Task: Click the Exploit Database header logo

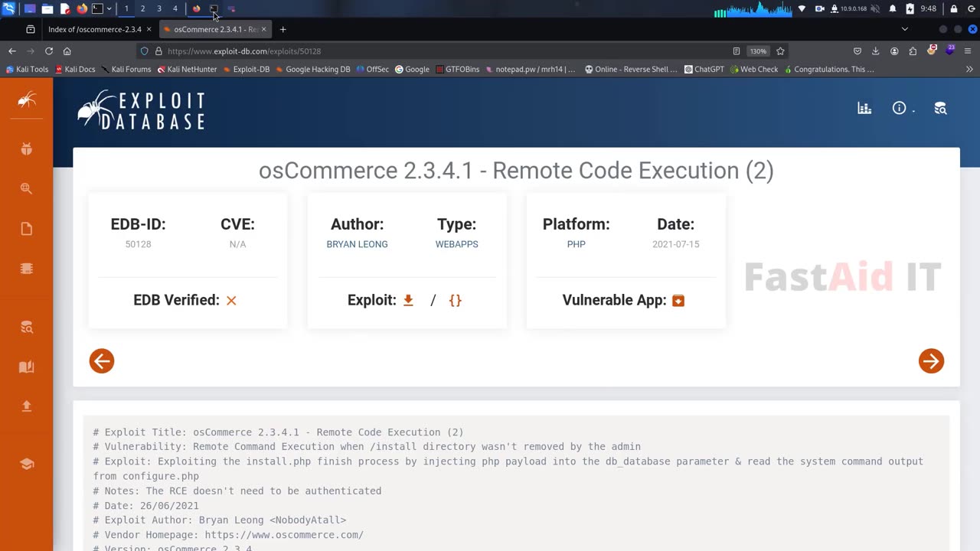Action: (141, 110)
